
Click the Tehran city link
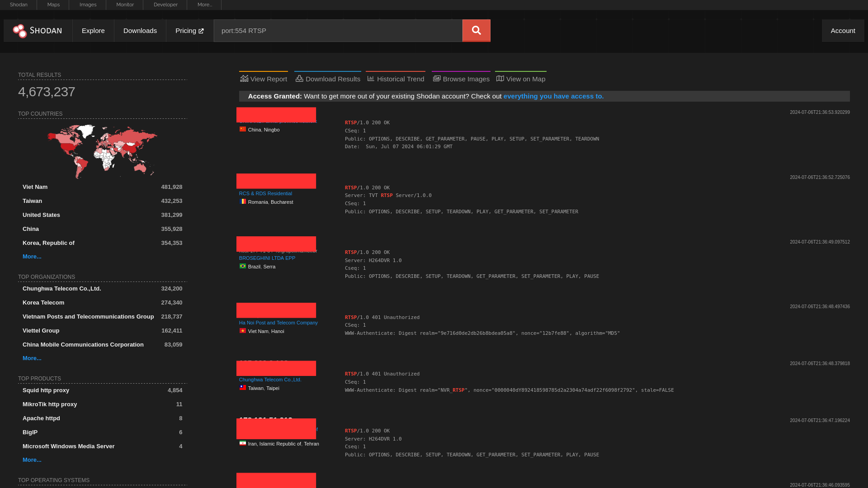pyautogui.click(x=311, y=444)
